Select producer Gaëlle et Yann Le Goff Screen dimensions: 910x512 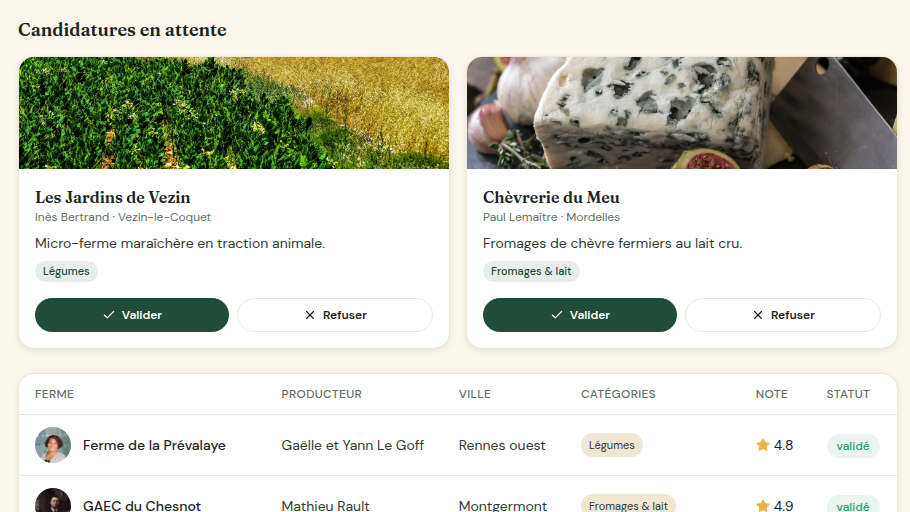tap(353, 445)
